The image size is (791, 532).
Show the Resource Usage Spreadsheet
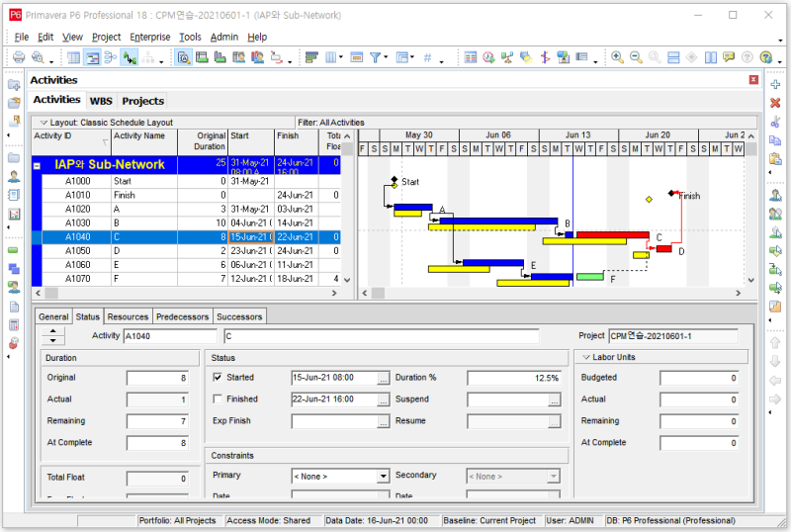point(238,57)
